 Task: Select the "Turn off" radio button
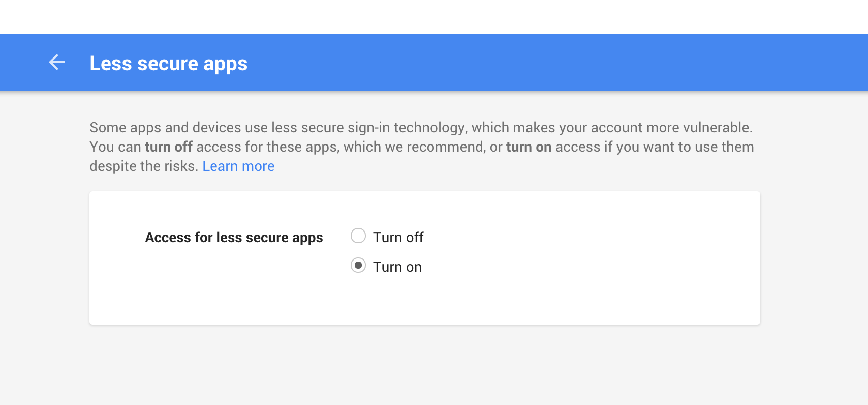tap(358, 236)
